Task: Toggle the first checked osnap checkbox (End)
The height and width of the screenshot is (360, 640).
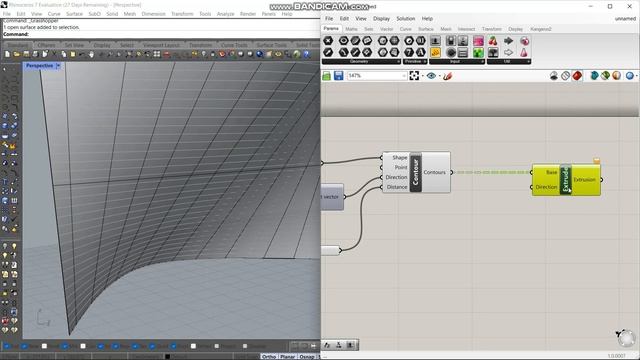Action: 7,346
